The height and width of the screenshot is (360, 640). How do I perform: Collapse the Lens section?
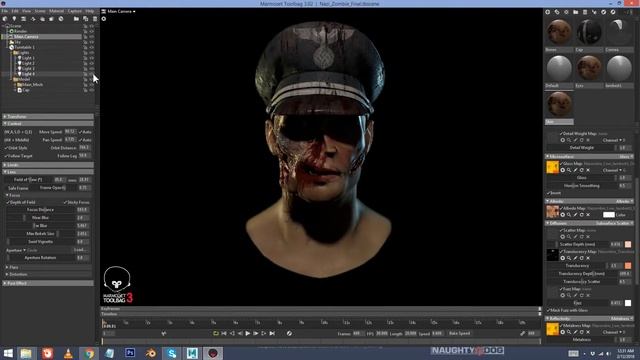[x=48, y=172]
